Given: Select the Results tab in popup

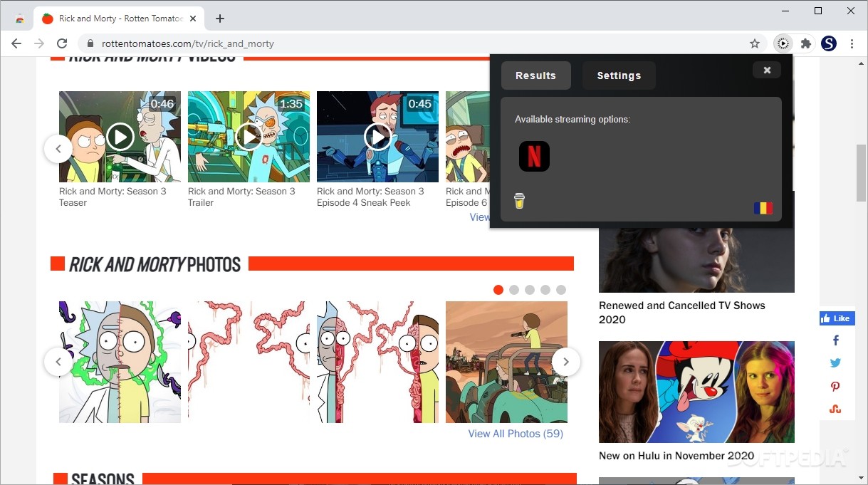Looking at the screenshot, I should [x=535, y=75].
